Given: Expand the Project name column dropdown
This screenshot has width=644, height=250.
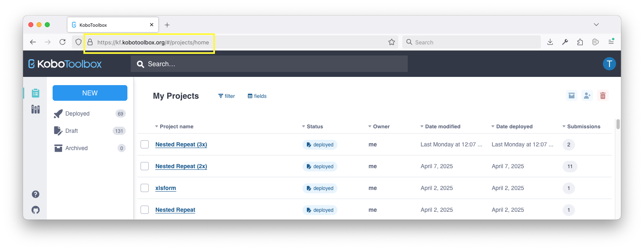Looking at the screenshot, I should (x=157, y=127).
